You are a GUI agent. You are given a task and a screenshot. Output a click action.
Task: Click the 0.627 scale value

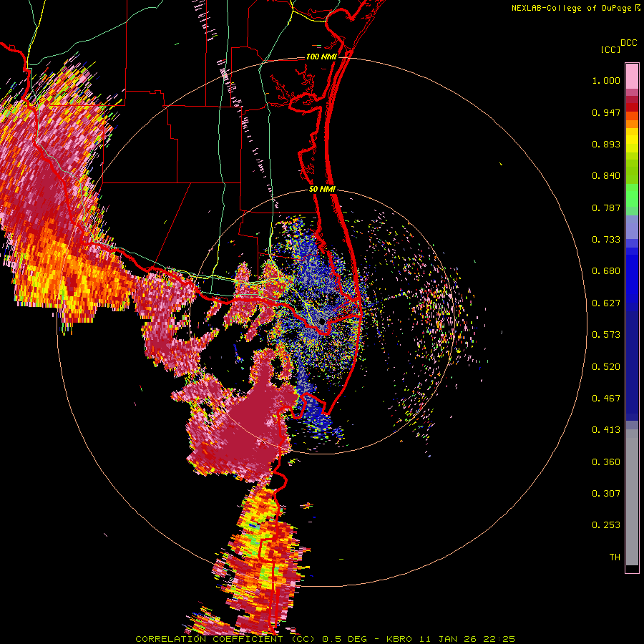[606, 303]
